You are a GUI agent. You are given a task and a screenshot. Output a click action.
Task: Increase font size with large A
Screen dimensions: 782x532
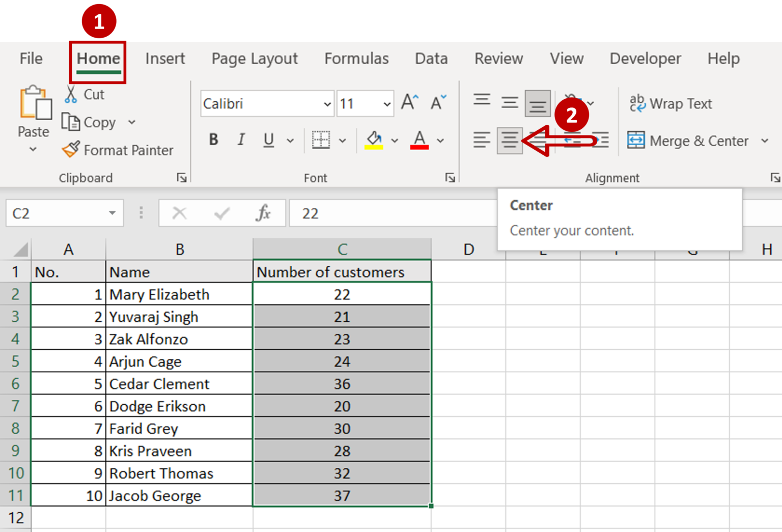(409, 103)
